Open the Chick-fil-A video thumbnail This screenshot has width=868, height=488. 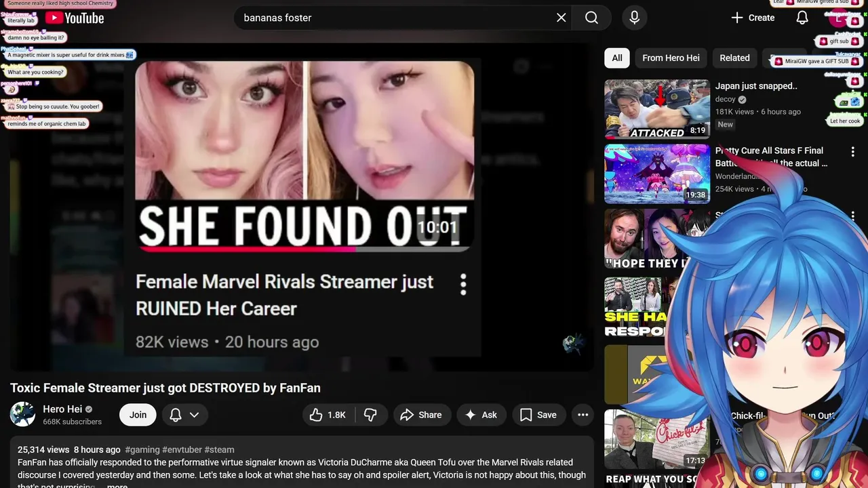pyautogui.click(x=657, y=439)
